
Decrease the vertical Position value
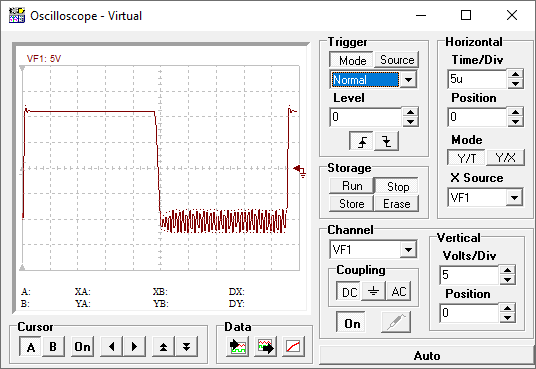tap(508, 318)
